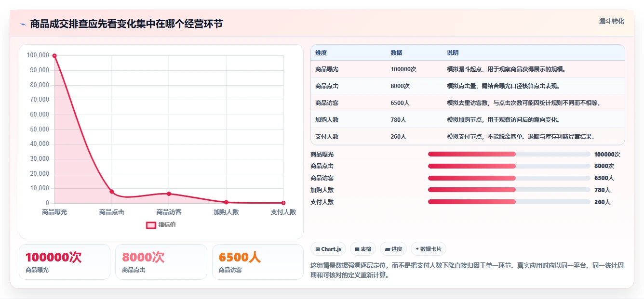The height and width of the screenshot is (299, 644).
Task: Click the 维度 column header in the table
Action: pos(321,53)
